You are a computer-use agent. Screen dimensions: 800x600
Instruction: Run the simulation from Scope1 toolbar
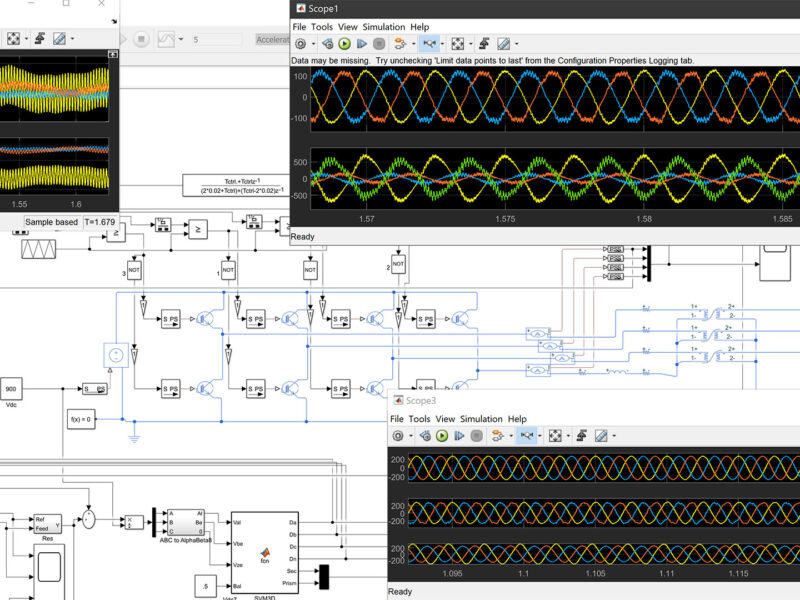344,44
